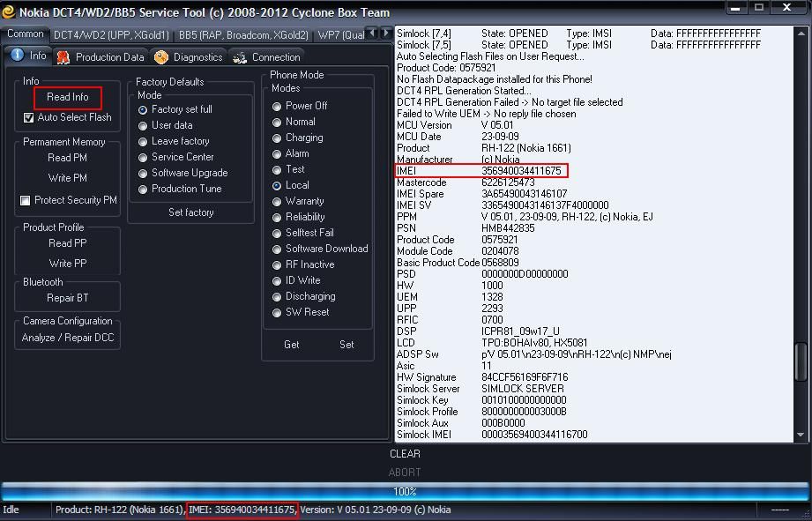The image size is (812, 521).
Task: Click the Production Data tab icon
Action: click(63, 57)
